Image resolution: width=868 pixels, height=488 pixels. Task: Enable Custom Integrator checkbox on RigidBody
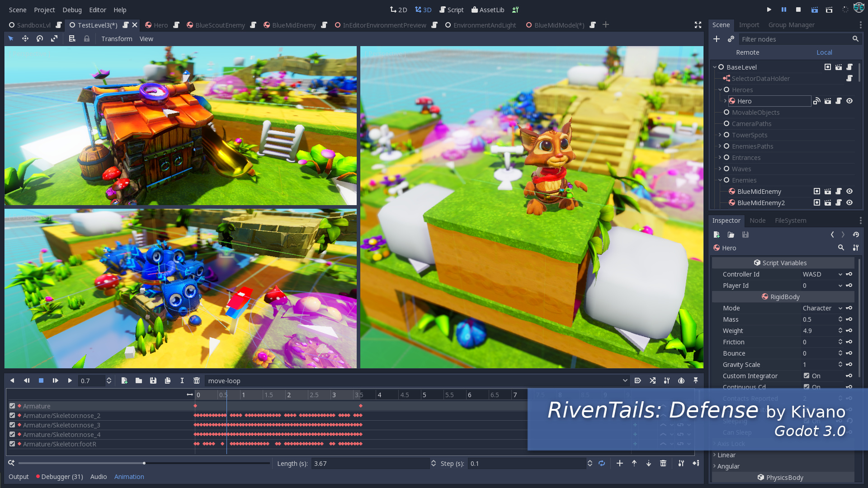806,375
